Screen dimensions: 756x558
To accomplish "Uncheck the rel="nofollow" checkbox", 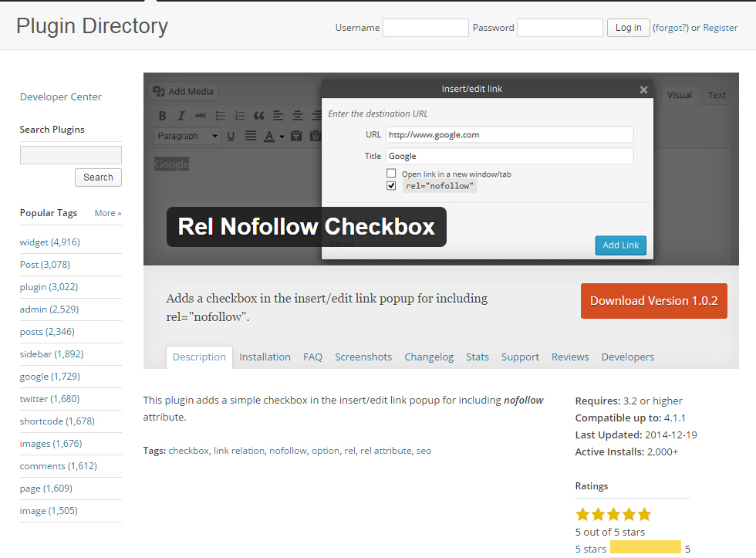I will (391, 186).
